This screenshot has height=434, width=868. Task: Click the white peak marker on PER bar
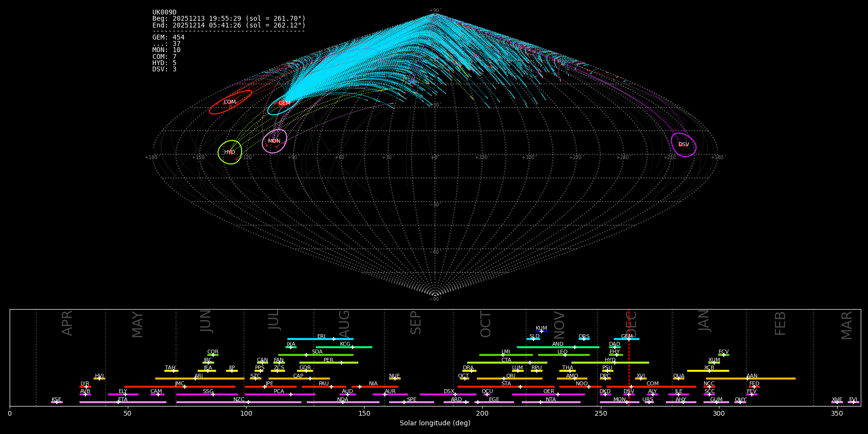pos(341,363)
